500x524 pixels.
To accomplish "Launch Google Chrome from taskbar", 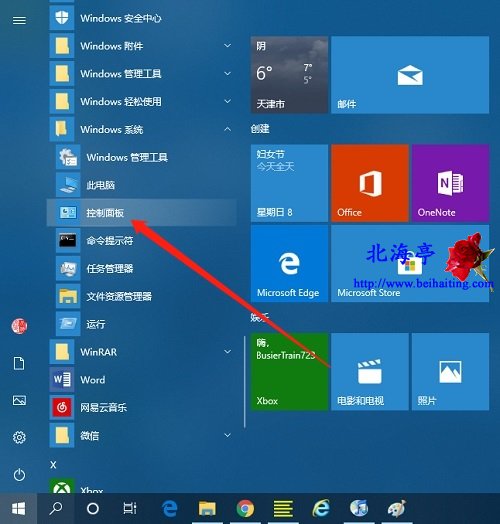I will pos(245,509).
